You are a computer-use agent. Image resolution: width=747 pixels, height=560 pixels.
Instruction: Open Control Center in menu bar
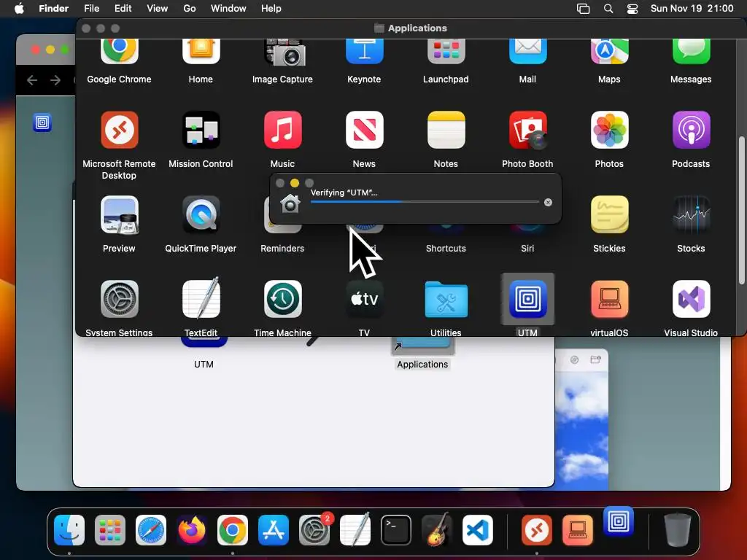tap(632, 9)
